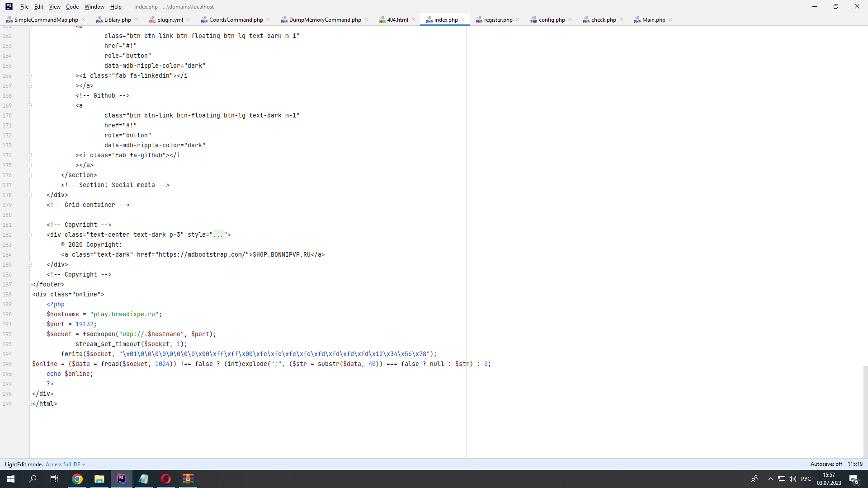Click the PhpStorm taskbar icon
The image size is (868, 488).
(x=122, y=479)
